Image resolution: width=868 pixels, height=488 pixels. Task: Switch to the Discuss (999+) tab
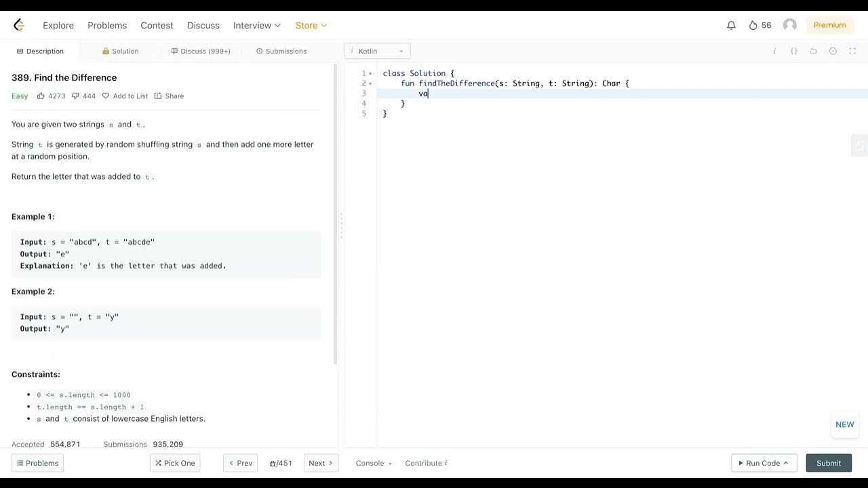click(201, 51)
